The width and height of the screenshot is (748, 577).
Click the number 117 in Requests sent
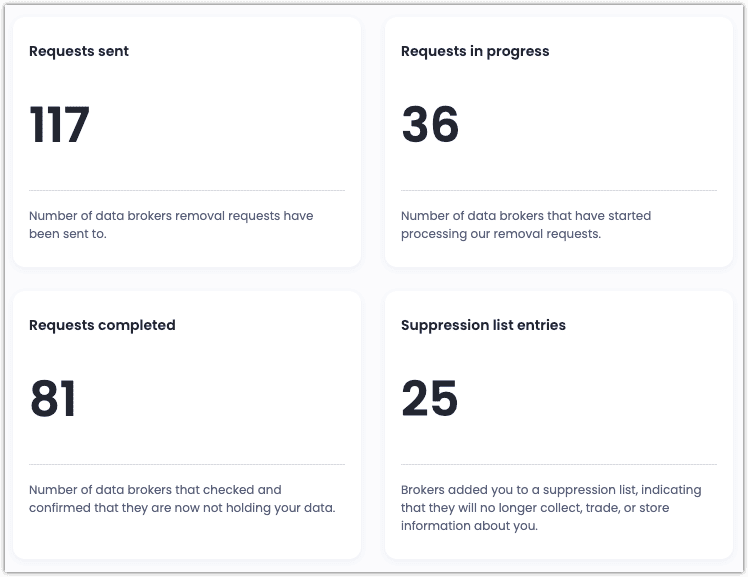point(60,126)
